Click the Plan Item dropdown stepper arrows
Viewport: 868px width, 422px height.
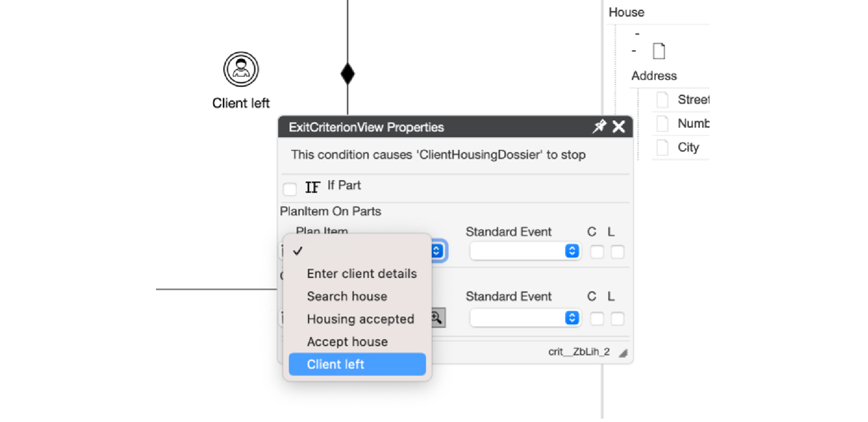tap(437, 251)
